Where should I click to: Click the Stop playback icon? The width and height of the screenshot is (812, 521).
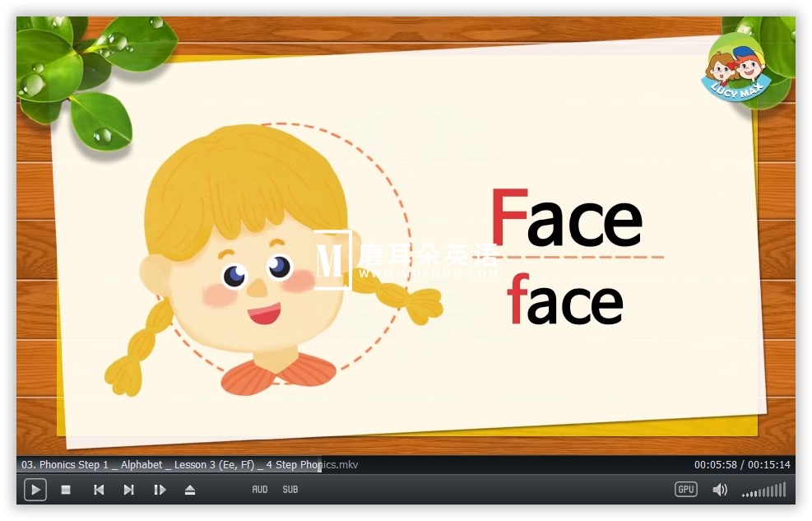66,490
